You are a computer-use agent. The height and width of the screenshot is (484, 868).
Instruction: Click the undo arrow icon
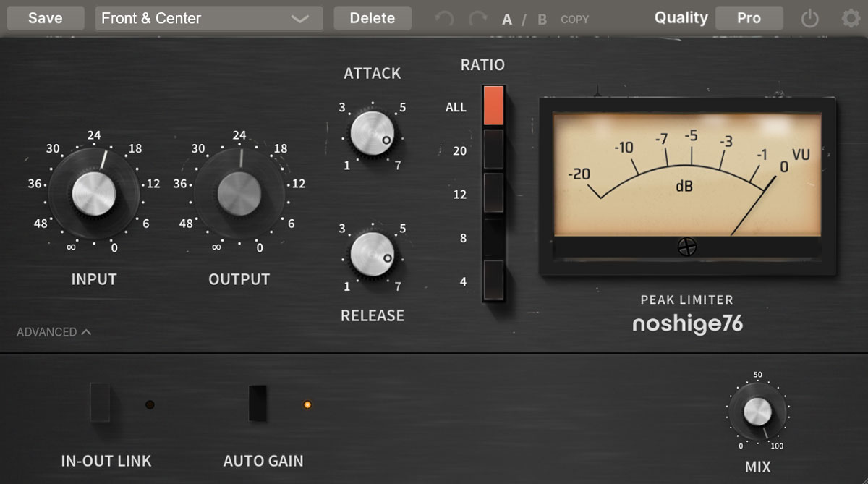click(x=444, y=19)
